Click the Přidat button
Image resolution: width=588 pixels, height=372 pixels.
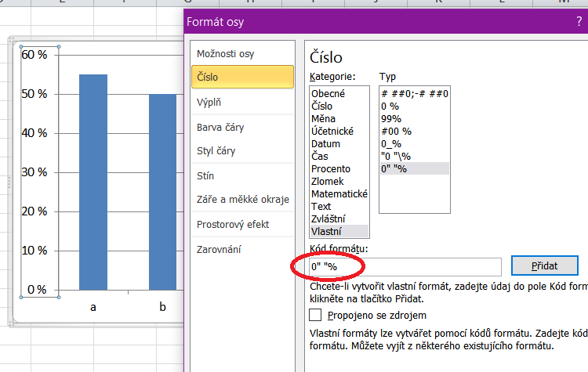(x=545, y=266)
